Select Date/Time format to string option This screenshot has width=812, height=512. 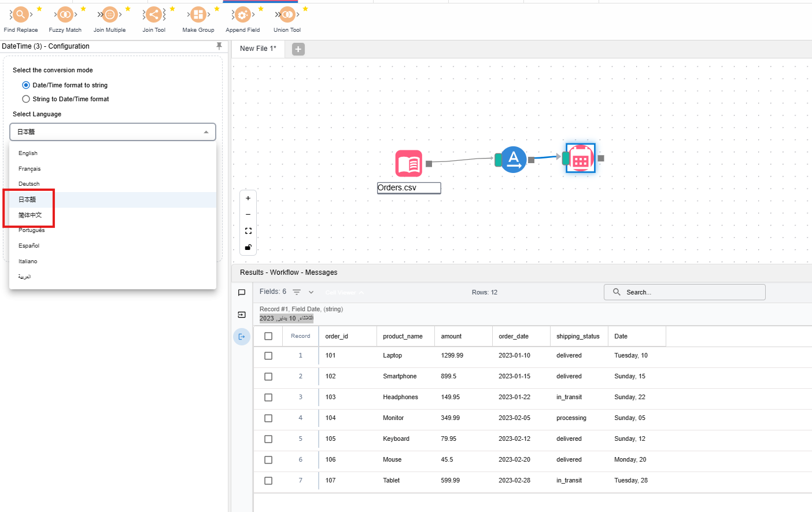click(x=26, y=85)
